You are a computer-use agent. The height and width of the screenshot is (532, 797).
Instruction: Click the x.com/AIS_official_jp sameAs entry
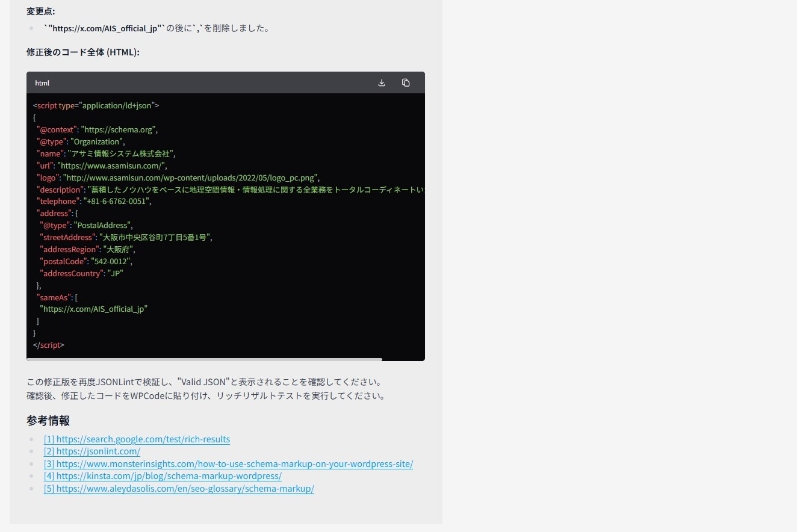click(93, 309)
